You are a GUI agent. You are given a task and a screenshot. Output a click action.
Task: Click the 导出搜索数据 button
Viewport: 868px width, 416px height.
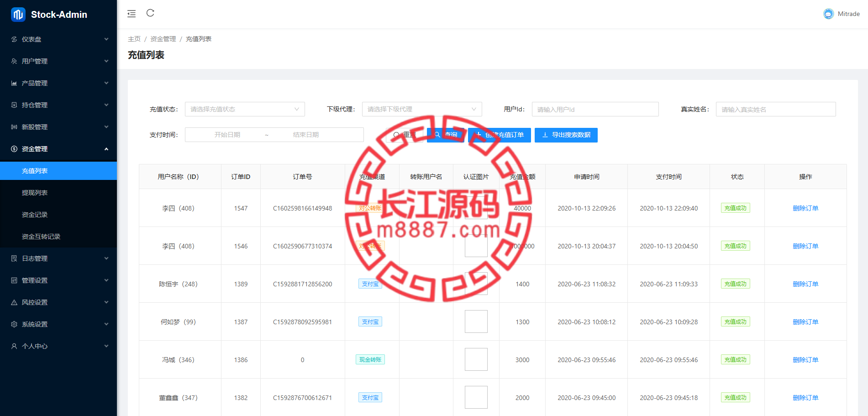pyautogui.click(x=566, y=135)
